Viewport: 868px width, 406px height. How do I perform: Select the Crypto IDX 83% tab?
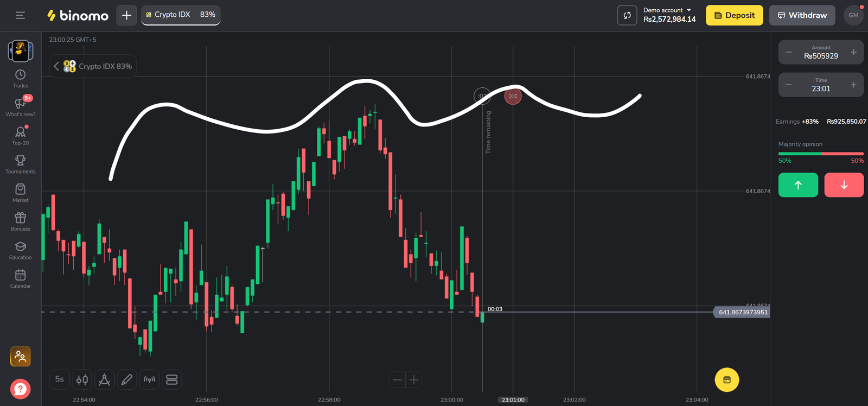[181, 15]
